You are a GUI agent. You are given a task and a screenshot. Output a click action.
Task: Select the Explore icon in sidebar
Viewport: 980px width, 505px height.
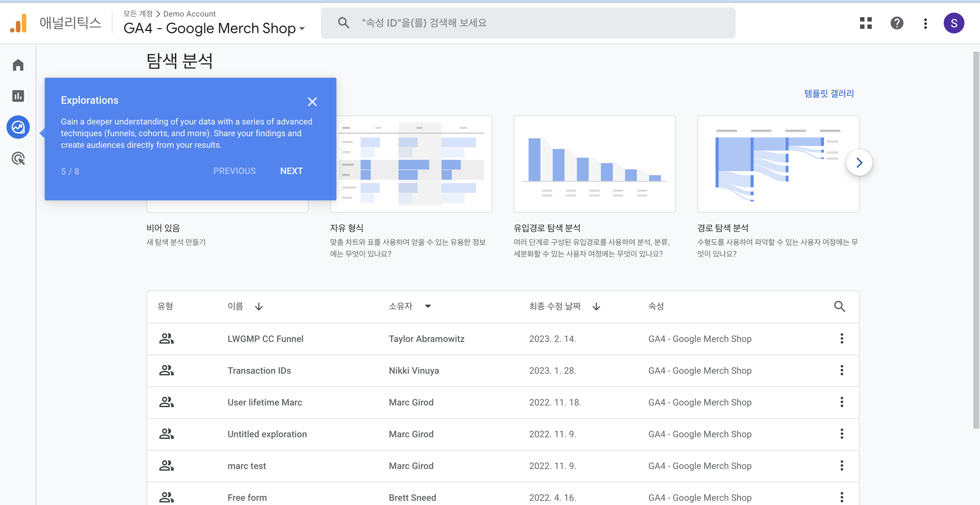(18, 127)
